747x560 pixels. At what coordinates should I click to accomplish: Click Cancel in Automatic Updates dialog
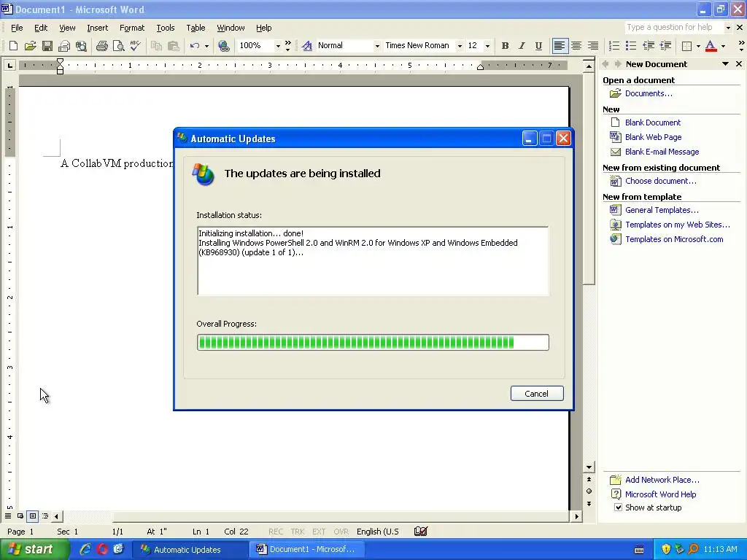click(537, 393)
